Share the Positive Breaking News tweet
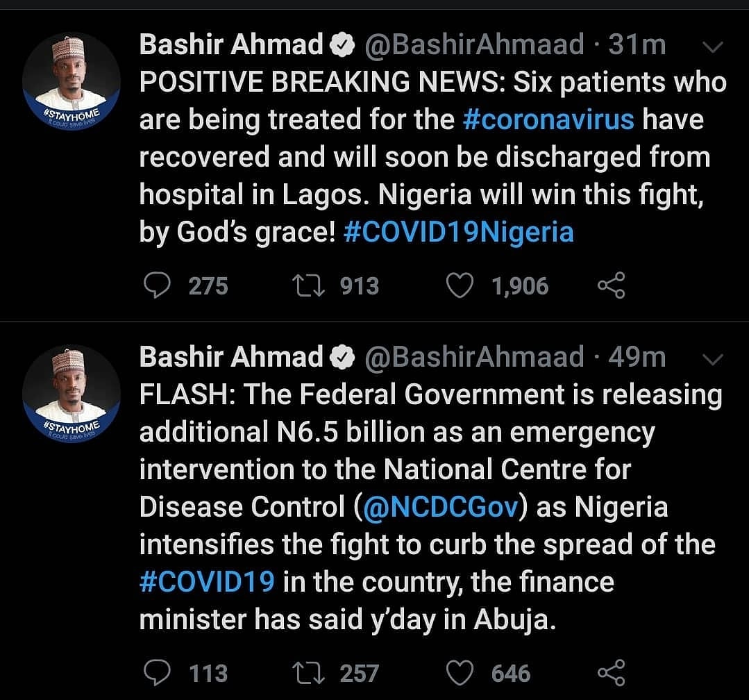749x700 pixels. click(x=612, y=285)
